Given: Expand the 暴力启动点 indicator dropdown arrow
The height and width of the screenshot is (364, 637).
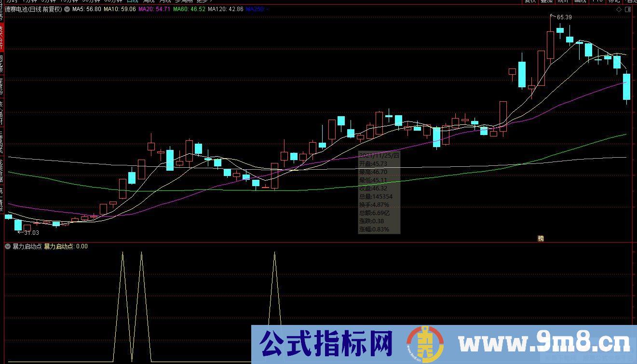Looking at the screenshot, I should [8, 246].
